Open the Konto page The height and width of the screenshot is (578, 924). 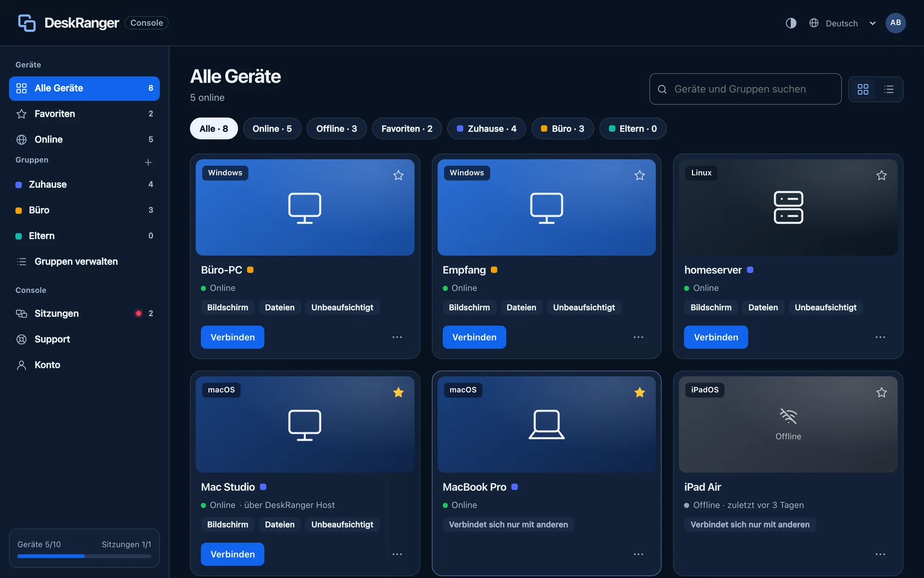click(84, 365)
